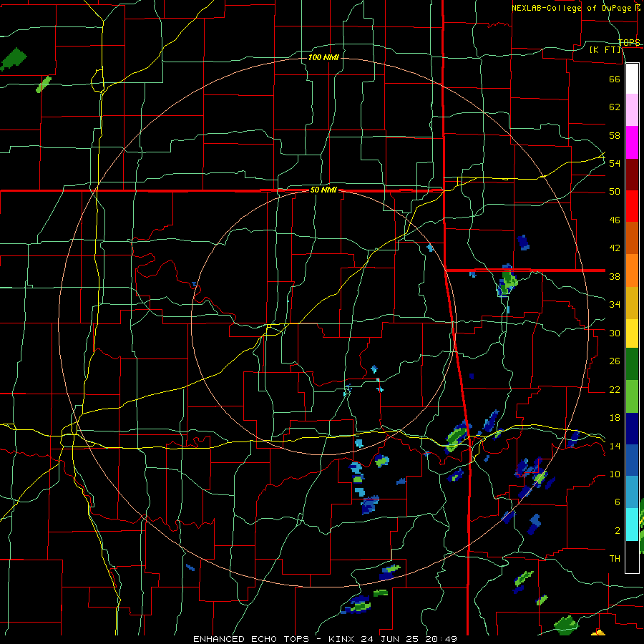This screenshot has height=644, width=644.
Task: Click the light pink legend swatch
Action: tap(632, 110)
